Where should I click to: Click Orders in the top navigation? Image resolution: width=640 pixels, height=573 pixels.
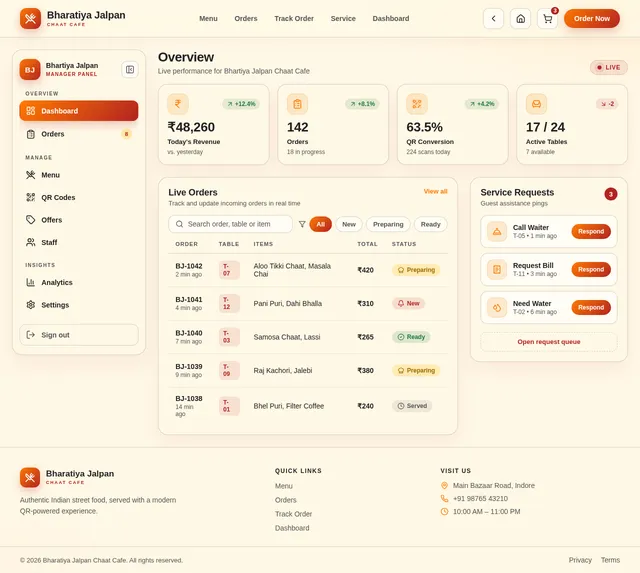click(246, 18)
